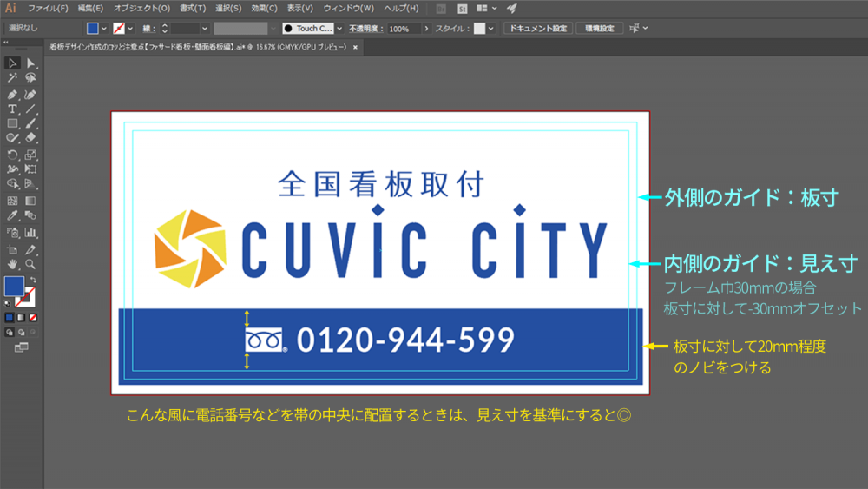Open the 効果(C) menu
This screenshot has height=489, width=868.
coord(264,9)
